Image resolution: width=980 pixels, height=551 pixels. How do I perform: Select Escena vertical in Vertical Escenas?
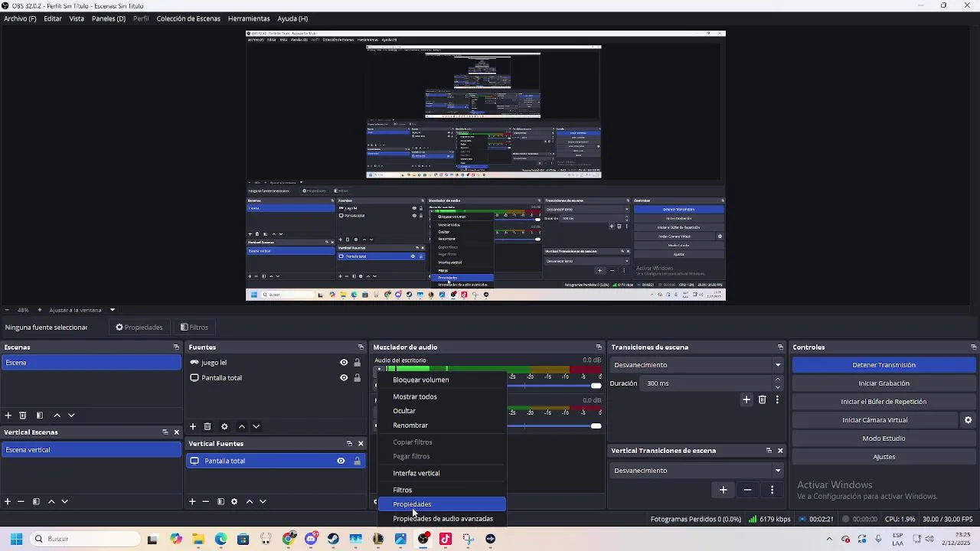tap(91, 450)
